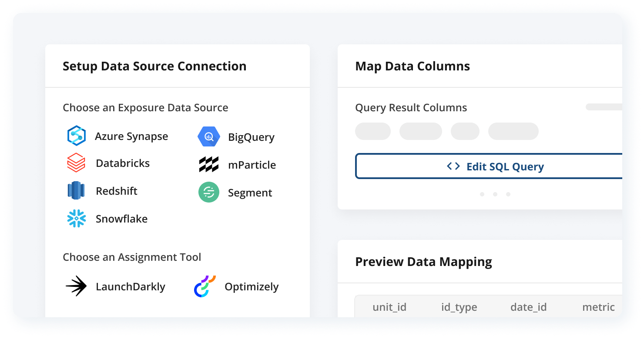The width and height of the screenshot is (644, 339).
Task: Select the Optimizely logo icon
Action: click(x=205, y=286)
